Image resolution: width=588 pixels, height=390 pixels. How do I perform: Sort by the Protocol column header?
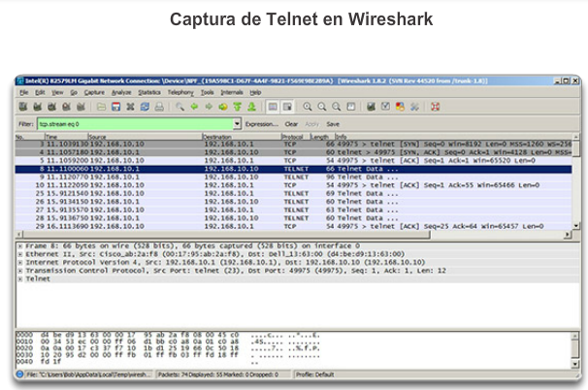pyautogui.click(x=295, y=137)
